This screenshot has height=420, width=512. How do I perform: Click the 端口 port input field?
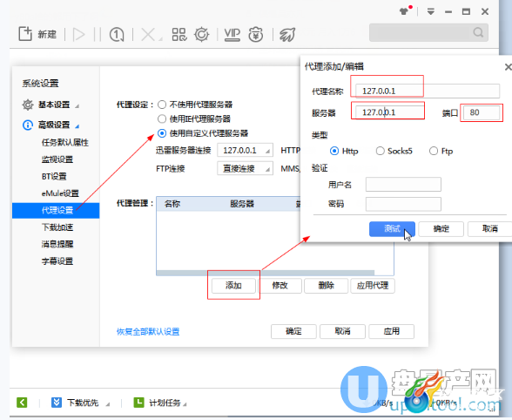coord(482,112)
